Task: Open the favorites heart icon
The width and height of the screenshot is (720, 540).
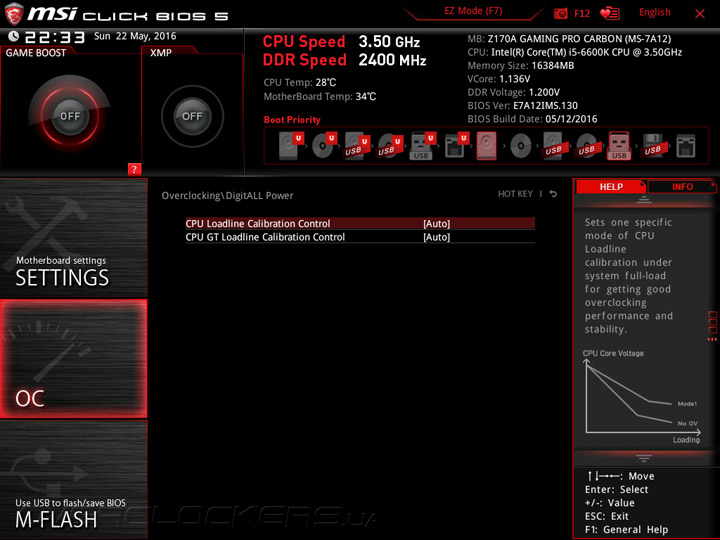Action: click(610, 13)
